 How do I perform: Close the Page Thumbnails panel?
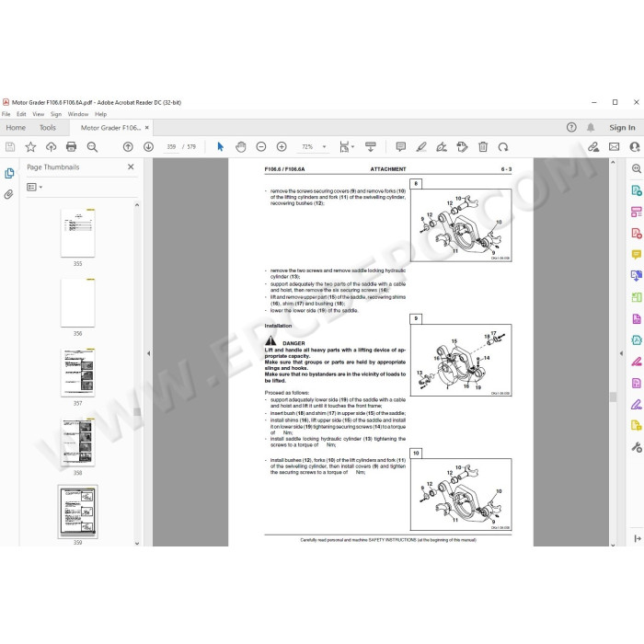[131, 167]
